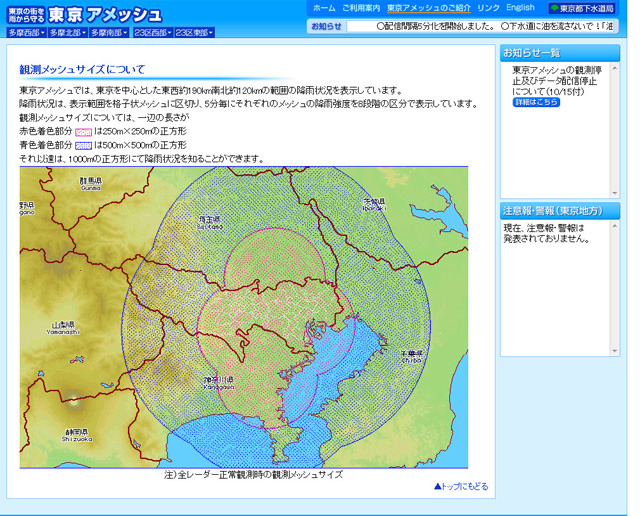Click the blue 500m mesh legend swatch
Image resolution: width=640 pixels, height=516 pixels.
(83, 146)
